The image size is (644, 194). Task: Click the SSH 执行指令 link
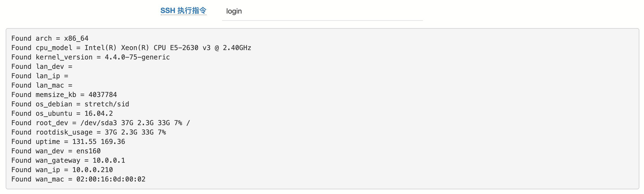point(183,11)
